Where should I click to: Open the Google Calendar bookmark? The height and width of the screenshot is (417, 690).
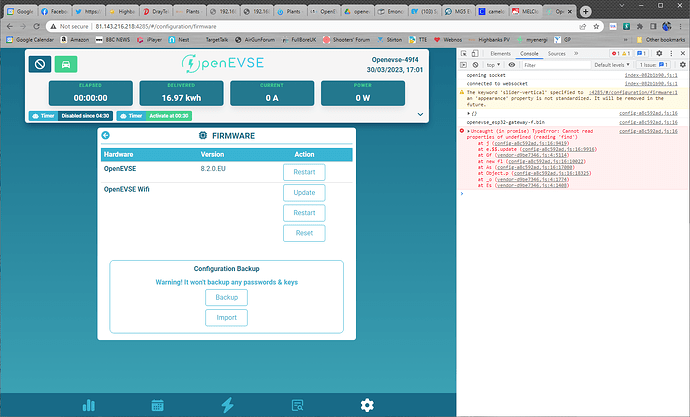click(x=30, y=40)
